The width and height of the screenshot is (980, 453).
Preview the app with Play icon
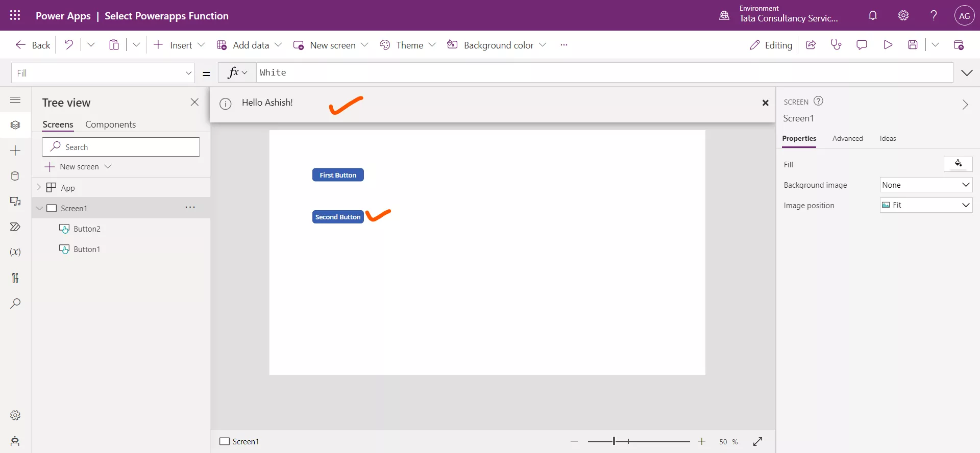point(888,45)
